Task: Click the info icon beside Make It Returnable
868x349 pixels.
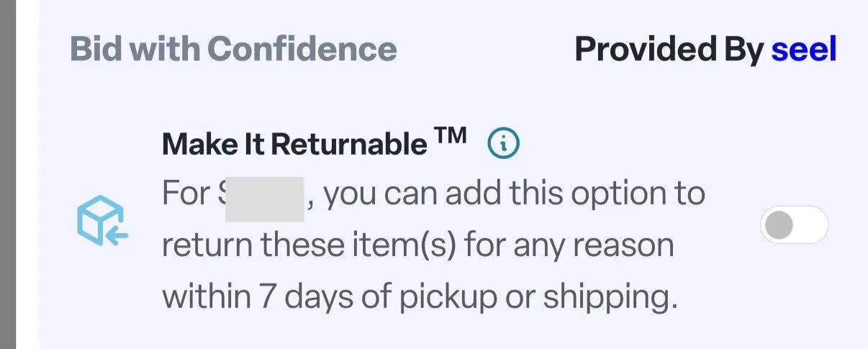Action: click(503, 144)
